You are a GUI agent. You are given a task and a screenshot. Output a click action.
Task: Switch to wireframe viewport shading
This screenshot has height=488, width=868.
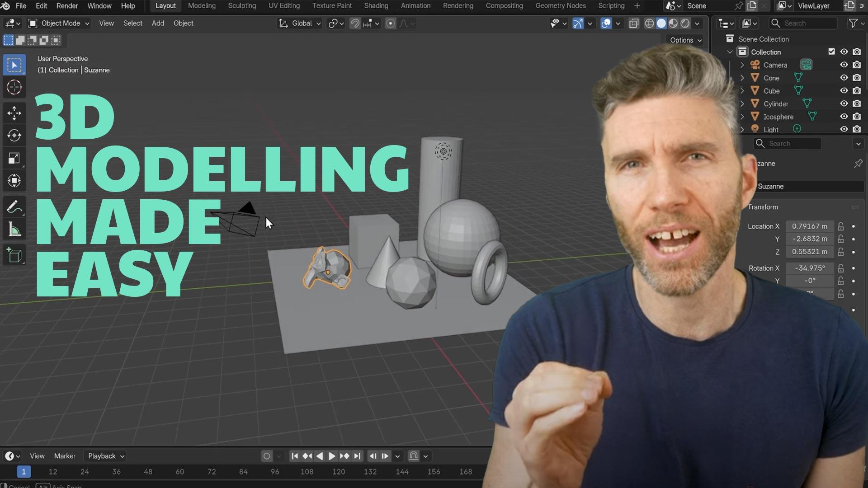point(649,23)
